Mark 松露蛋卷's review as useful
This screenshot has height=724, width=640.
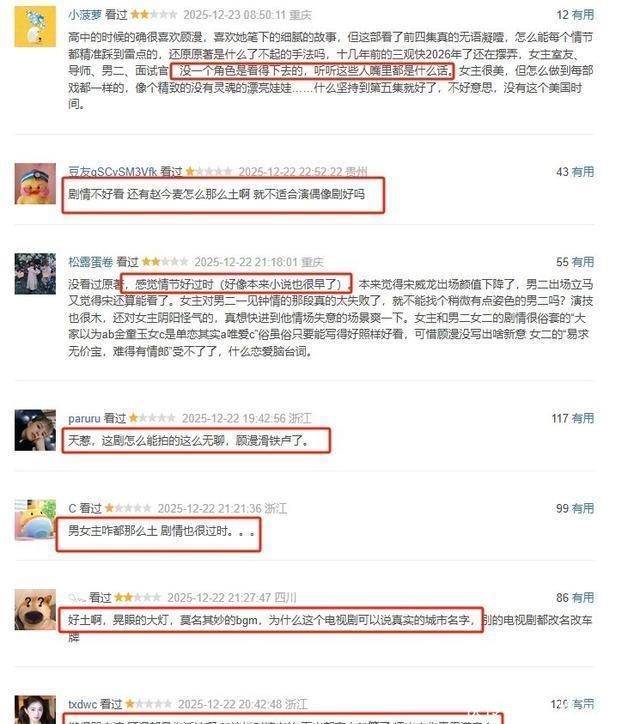583,262
